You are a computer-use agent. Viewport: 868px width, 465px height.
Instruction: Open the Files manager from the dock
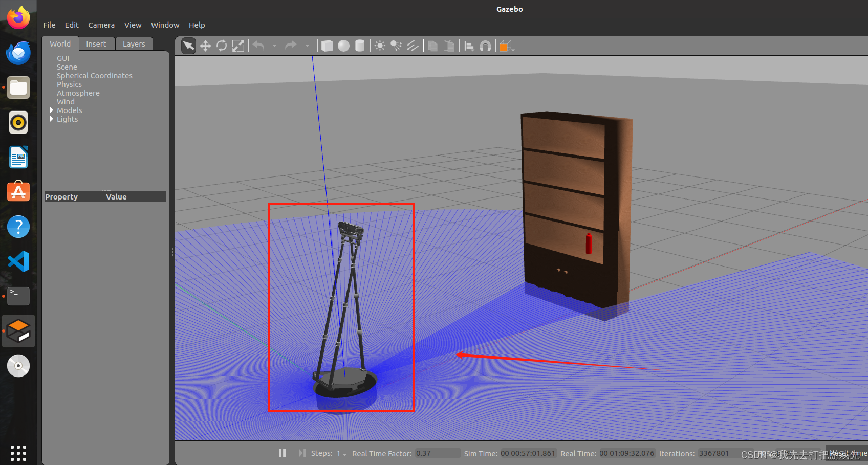[18, 87]
